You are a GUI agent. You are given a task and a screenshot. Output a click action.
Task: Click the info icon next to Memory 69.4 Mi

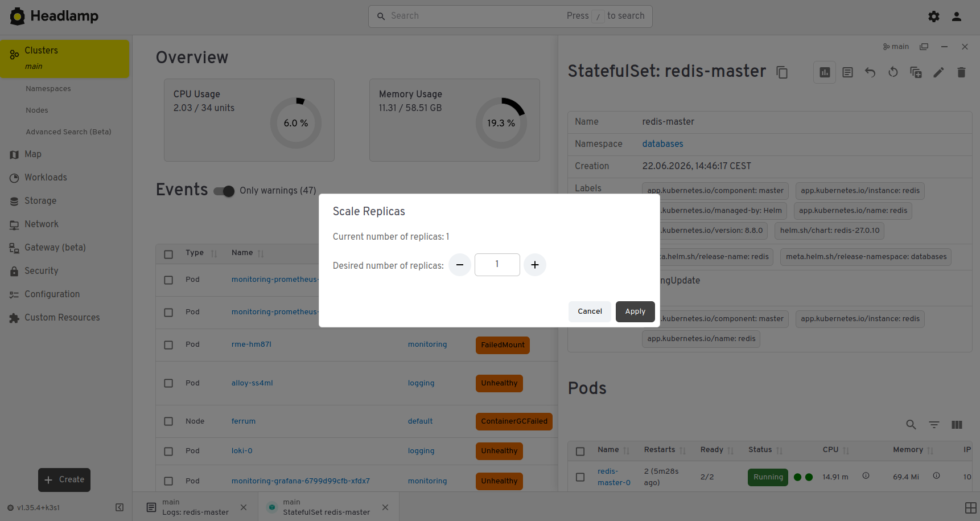pos(936,475)
